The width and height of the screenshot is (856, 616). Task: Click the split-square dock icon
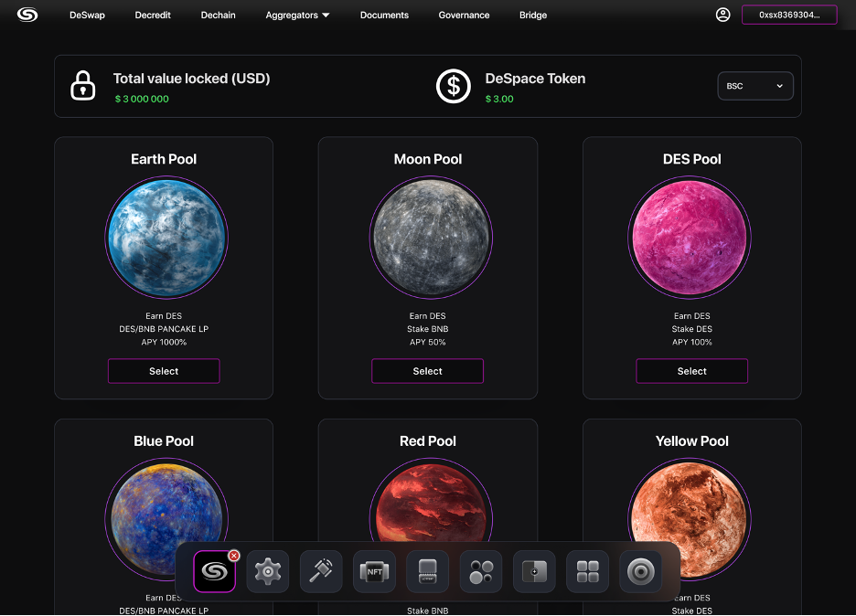(x=534, y=572)
